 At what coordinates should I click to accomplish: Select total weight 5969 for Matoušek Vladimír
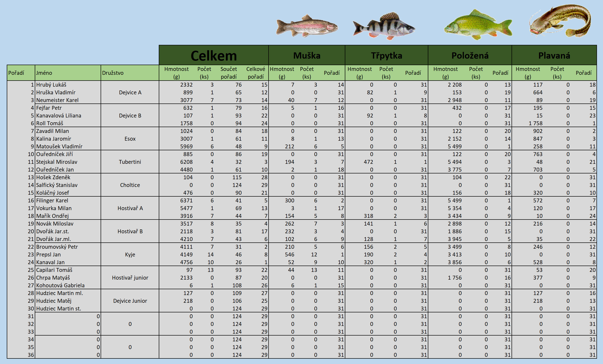click(x=186, y=146)
